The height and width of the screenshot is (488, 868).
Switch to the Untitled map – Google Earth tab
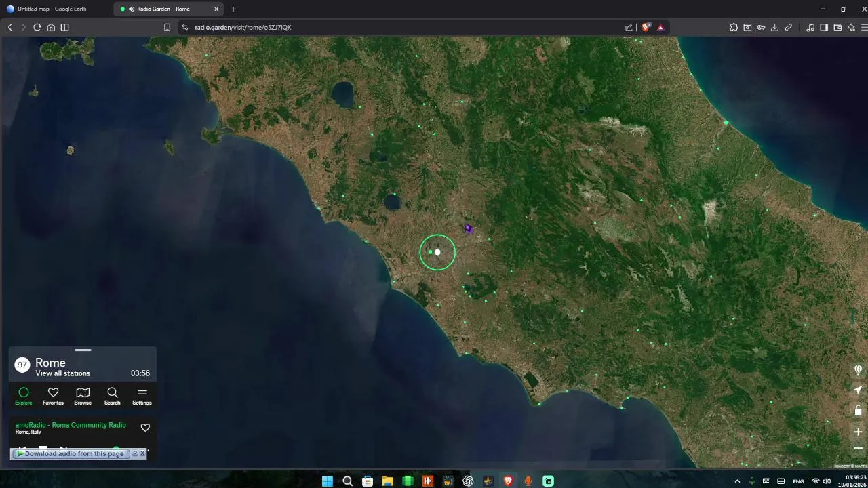point(52,9)
